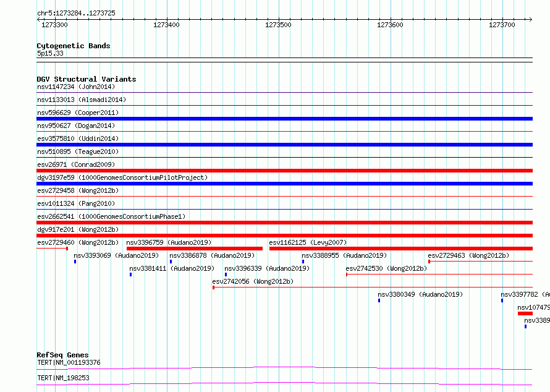Click the nsv950627 (Dogan2014) label

76,126
